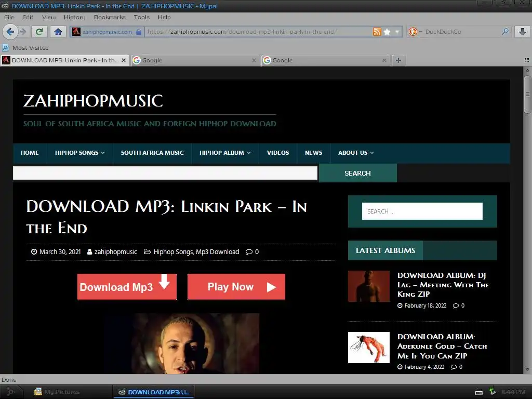Expand the ABOUT US navigation dropdown
Image resolution: width=532 pixels, height=399 pixels.
click(x=356, y=153)
